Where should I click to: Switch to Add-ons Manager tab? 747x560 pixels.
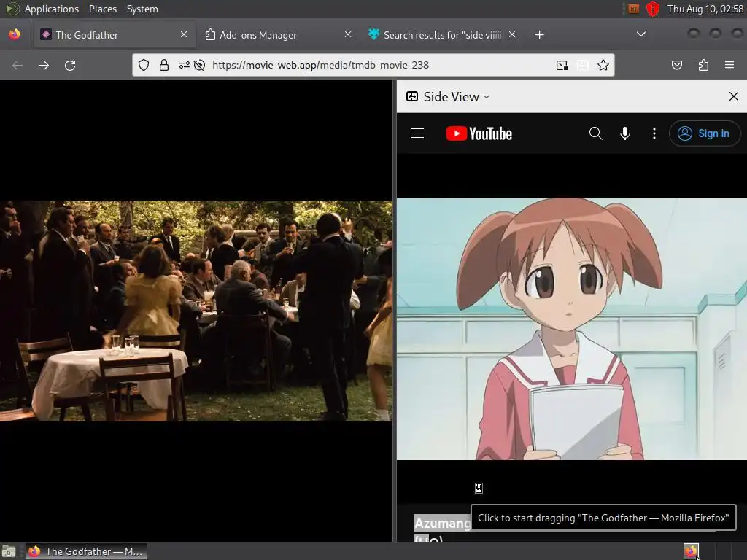pyautogui.click(x=278, y=35)
